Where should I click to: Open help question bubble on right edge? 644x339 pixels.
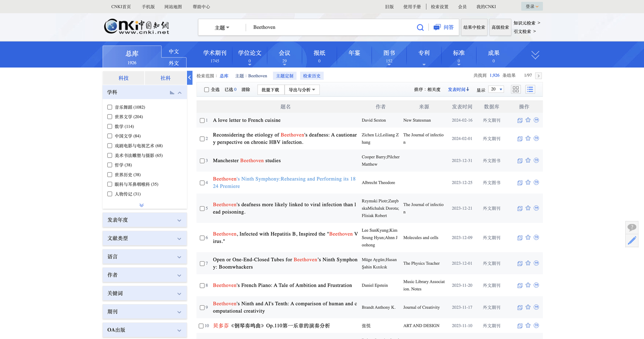tap(632, 227)
